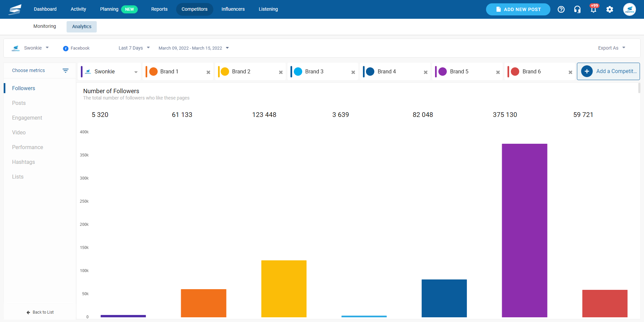The image size is (644, 322).
Task: Select Video metric in sidebar
Action: coord(19,133)
